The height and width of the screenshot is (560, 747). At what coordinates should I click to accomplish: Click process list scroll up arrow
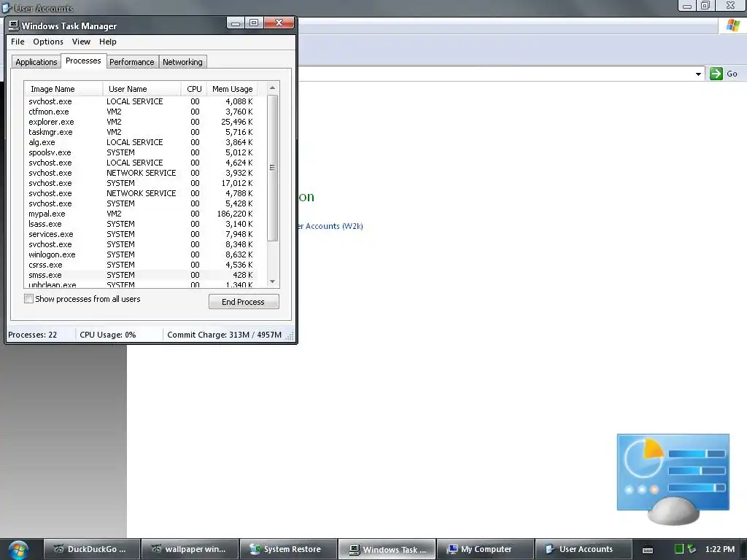click(273, 88)
